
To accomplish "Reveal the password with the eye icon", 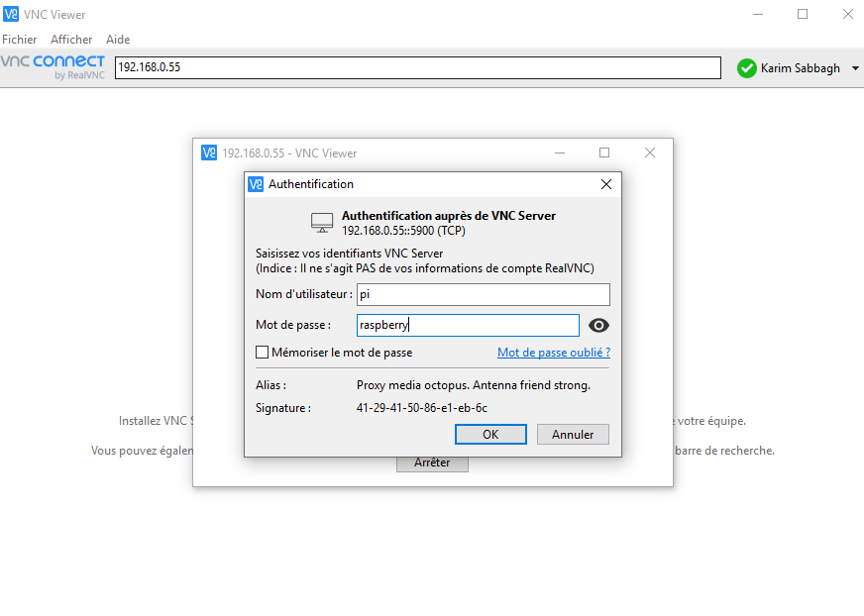I will [598, 325].
